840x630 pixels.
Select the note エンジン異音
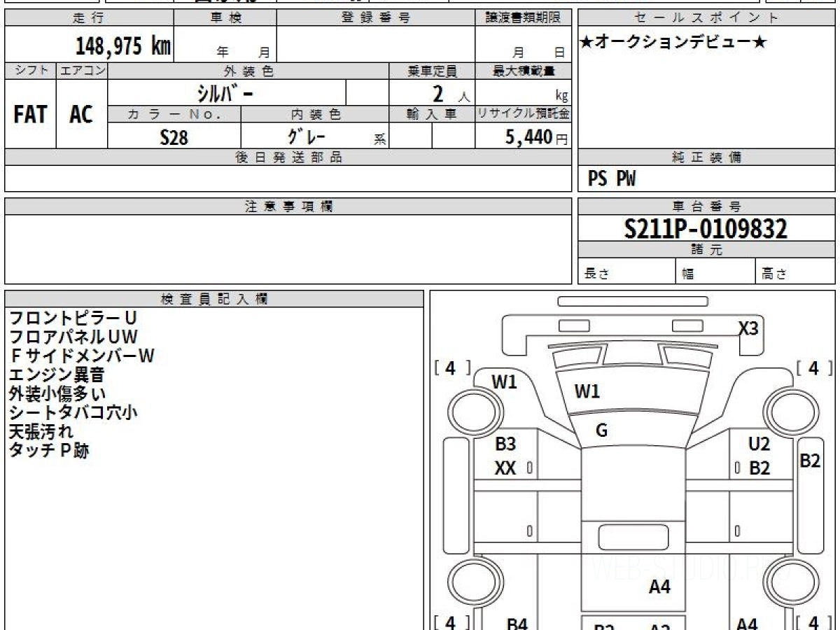[57, 375]
